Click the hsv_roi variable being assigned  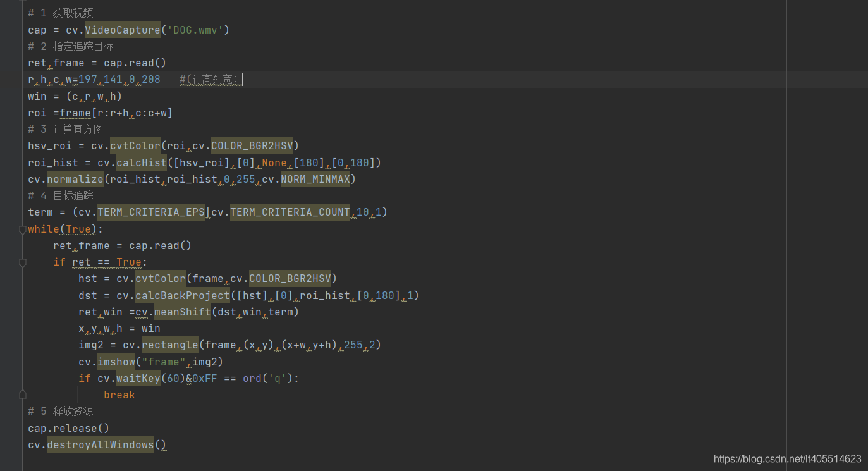tap(50, 145)
